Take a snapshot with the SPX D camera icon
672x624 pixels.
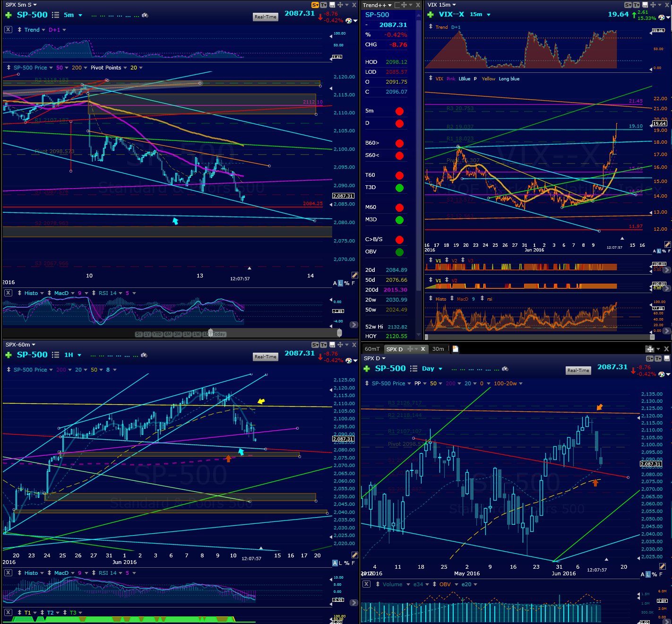[505, 369]
